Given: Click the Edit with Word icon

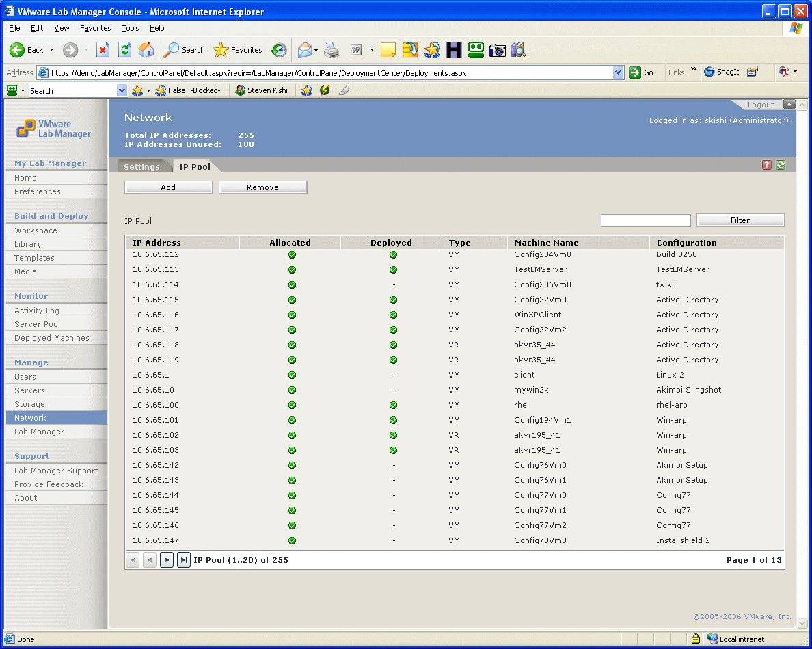Looking at the screenshot, I should 356,50.
